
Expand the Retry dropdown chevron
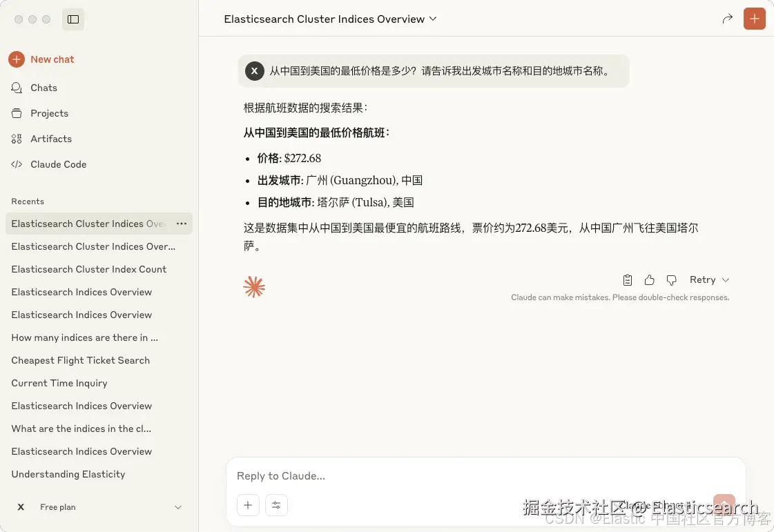tap(725, 280)
